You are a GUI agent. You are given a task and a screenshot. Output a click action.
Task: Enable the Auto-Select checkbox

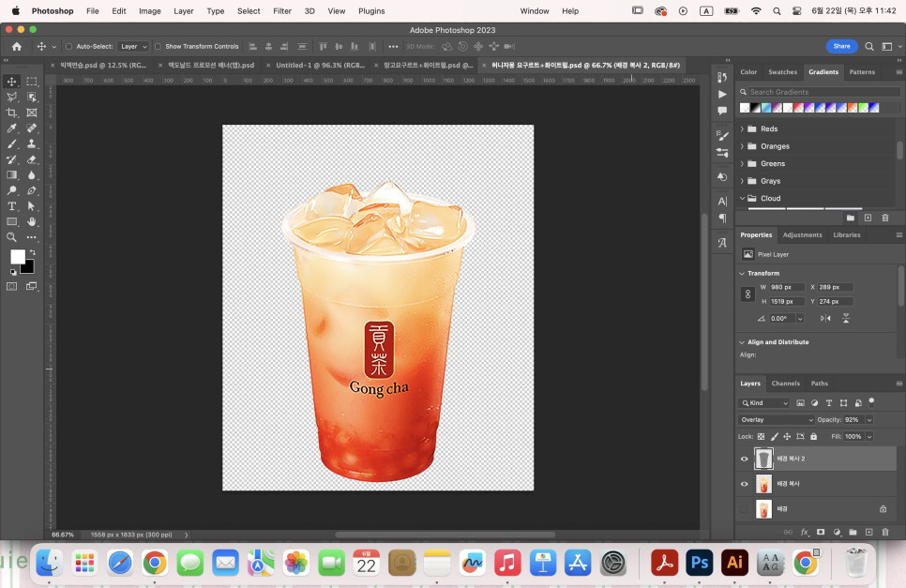click(x=68, y=46)
